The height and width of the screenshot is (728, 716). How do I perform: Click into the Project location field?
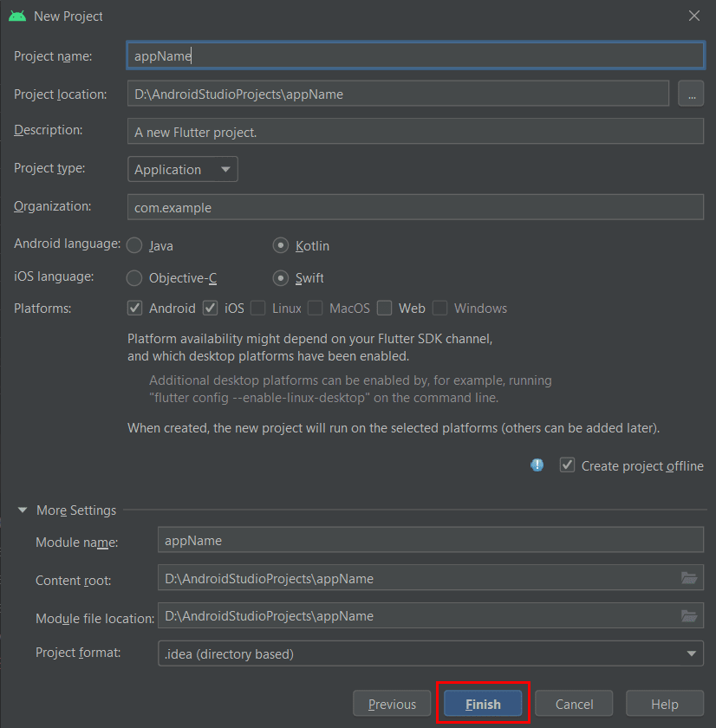pyautogui.click(x=398, y=94)
